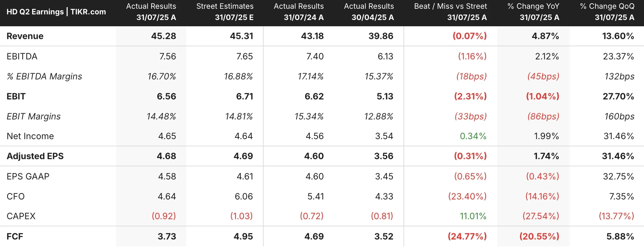Click the Revenue actual value 45.28

[x=164, y=36]
